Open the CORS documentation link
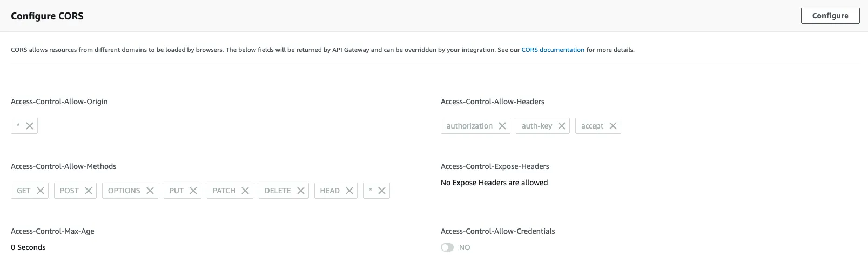This screenshot has height=263, width=868. pos(553,50)
